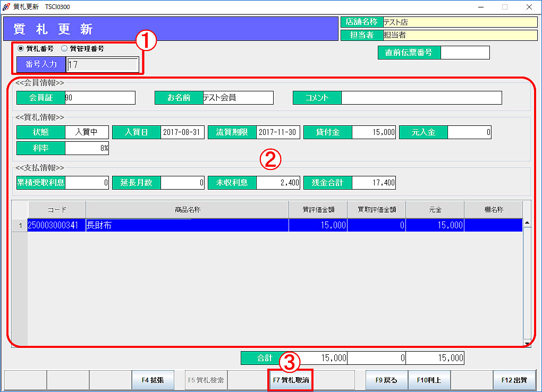Image resolution: width=542 pixels, height=392 pixels.
Task: Select the 質管理番号 radio button
Action: (65, 48)
